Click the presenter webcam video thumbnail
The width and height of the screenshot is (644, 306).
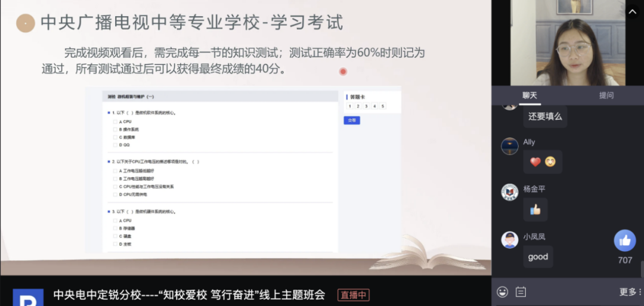pyautogui.click(x=568, y=43)
